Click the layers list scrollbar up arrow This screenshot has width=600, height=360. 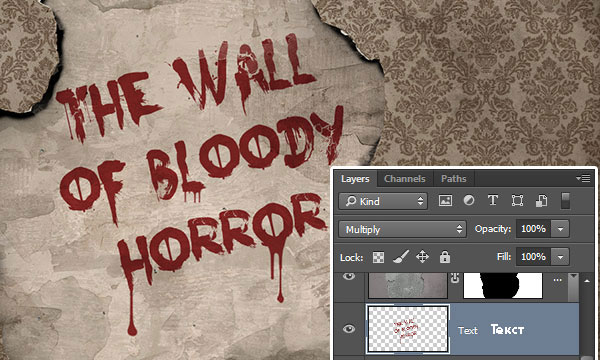(588, 281)
